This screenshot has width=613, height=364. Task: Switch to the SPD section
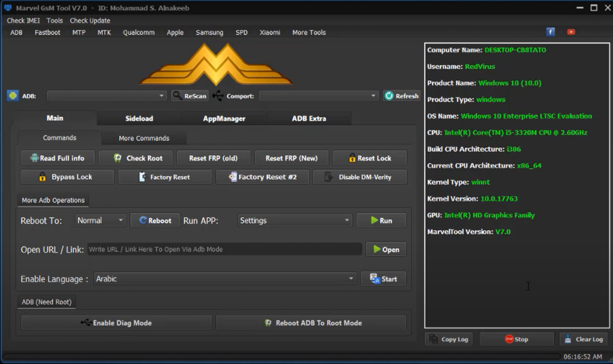point(242,32)
